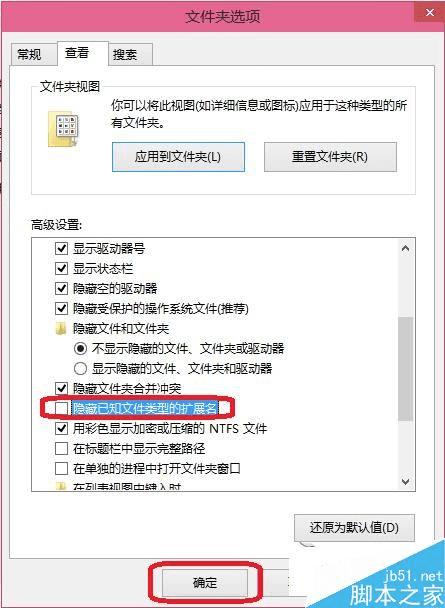Close the 文件夹选项 dialog
445x608 pixels.
click(x=429, y=13)
